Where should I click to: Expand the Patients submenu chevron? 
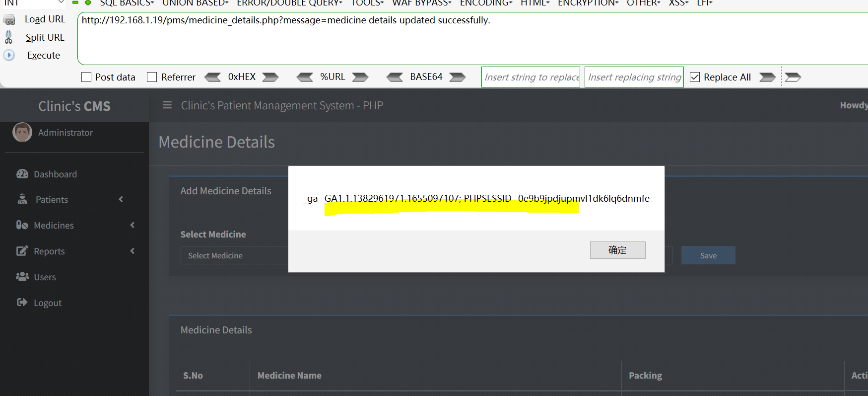[x=121, y=199]
